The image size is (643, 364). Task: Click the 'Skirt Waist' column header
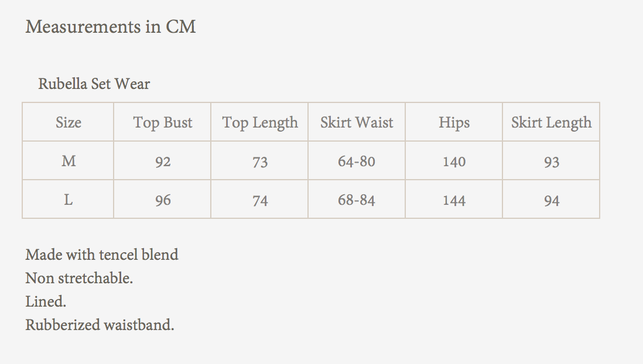point(357,122)
